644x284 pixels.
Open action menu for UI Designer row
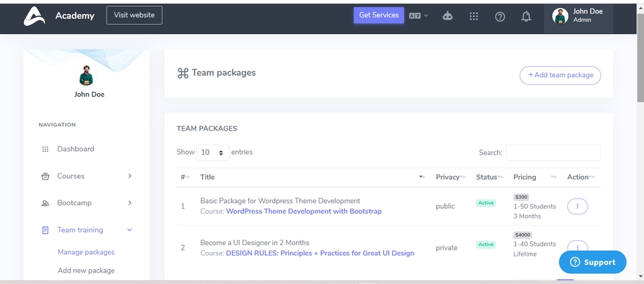(578, 246)
